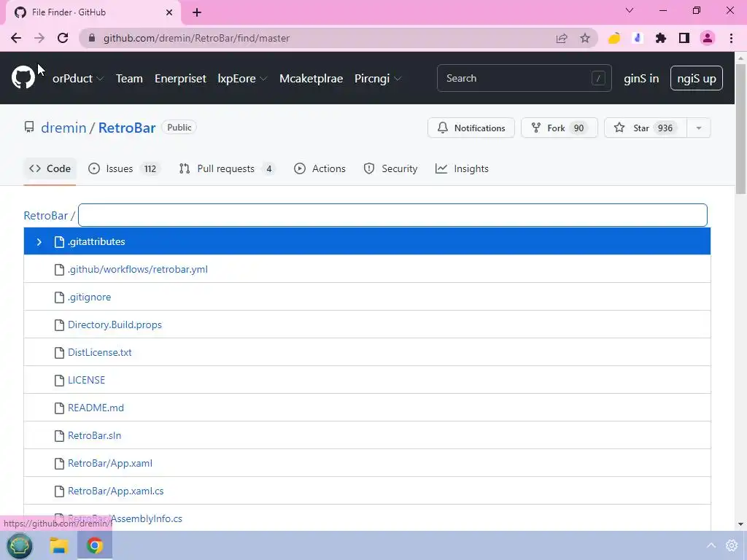
Task: Open the Team link in header
Action: (129, 78)
